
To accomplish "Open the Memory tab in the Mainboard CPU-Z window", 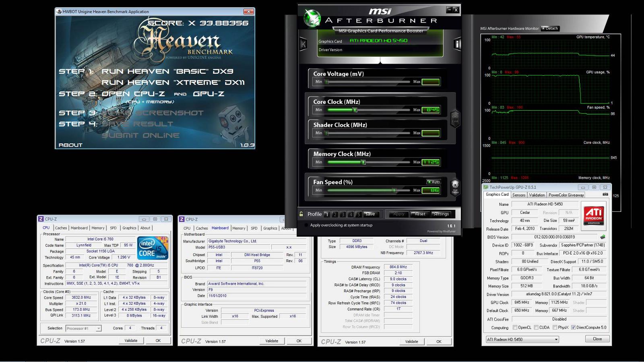I will click(x=239, y=228).
